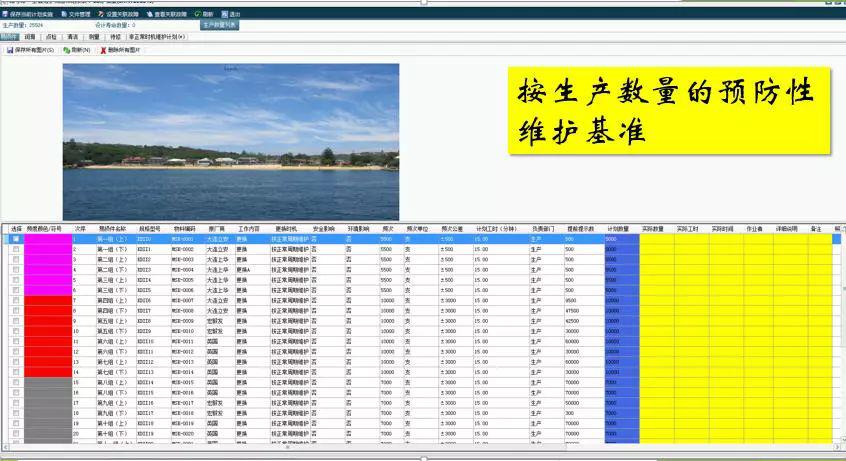Image resolution: width=846 pixels, height=461 pixels.
Task: Click the 计划数量 column header
Action: tap(620, 229)
